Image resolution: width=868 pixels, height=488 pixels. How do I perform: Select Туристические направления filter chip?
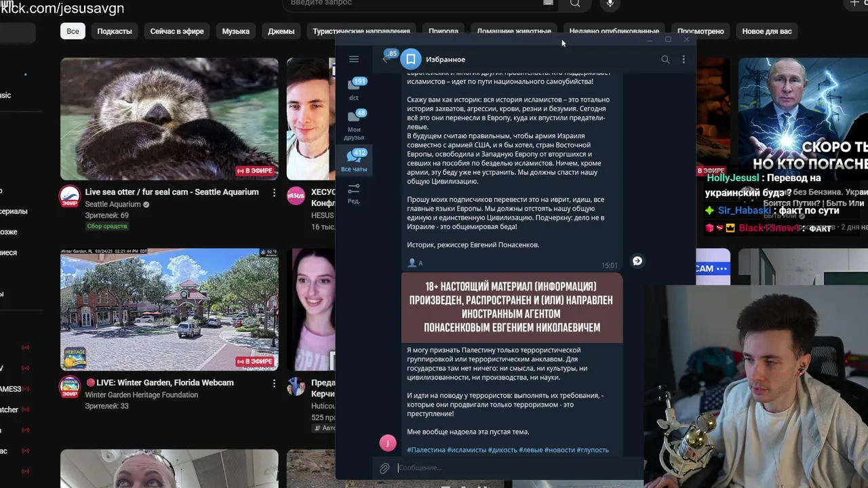[361, 31]
